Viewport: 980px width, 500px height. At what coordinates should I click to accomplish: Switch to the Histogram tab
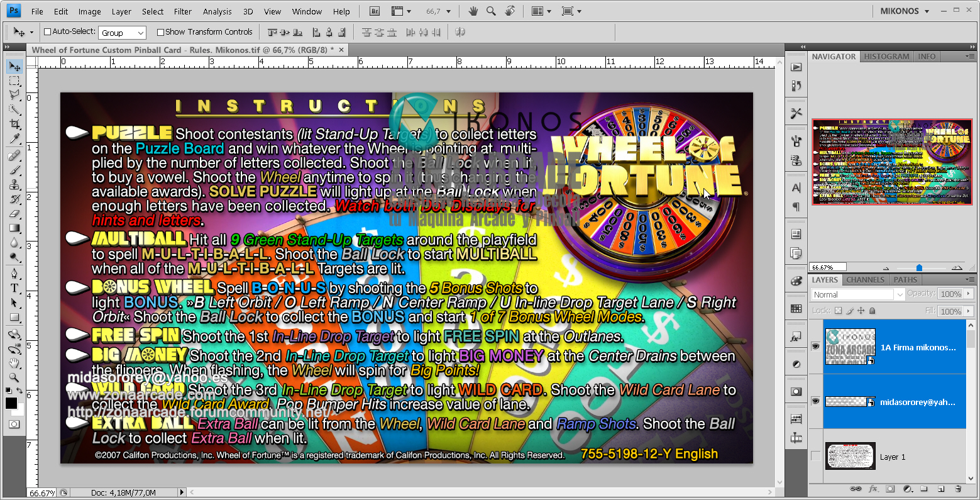pos(886,56)
